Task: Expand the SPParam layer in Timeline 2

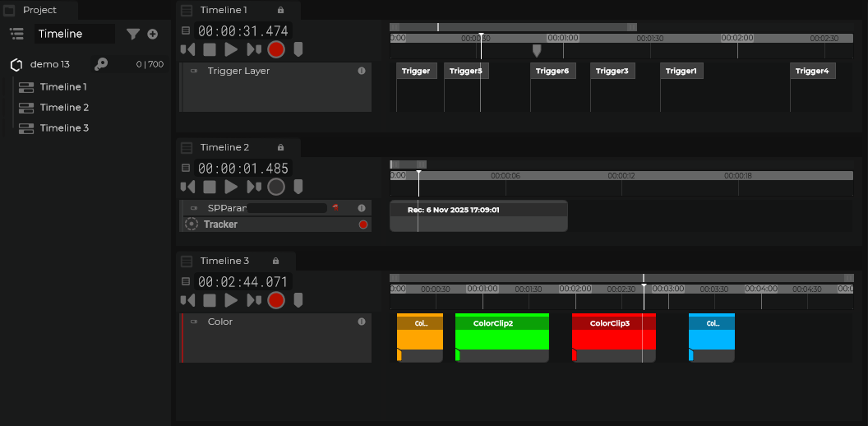Action: click(x=194, y=208)
